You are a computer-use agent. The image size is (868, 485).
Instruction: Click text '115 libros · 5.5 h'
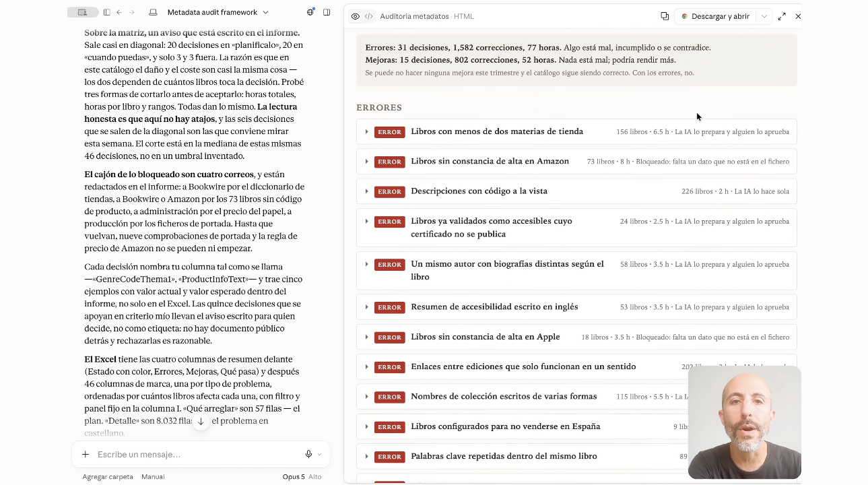pyautogui.click(x=642, y=397)
